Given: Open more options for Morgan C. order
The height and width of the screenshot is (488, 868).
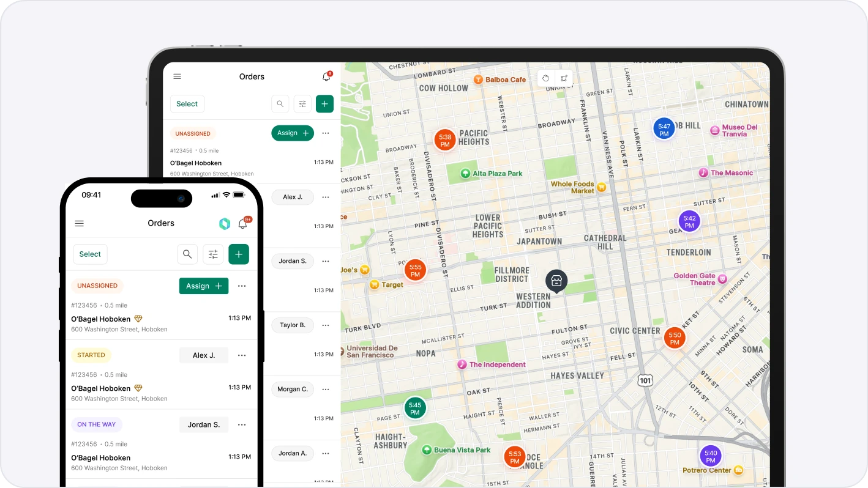Looking at the screenshot, I should coord(326,390).
